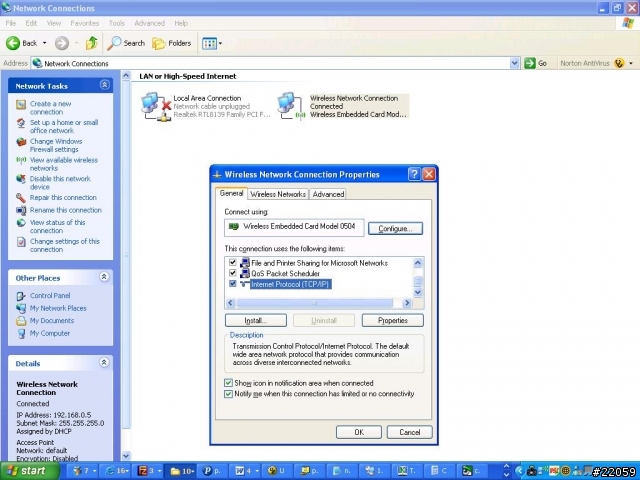Click Cancel in Properties dialog
Image resolution: width=640 pixels, height=480 pixels.
[409, 432]
